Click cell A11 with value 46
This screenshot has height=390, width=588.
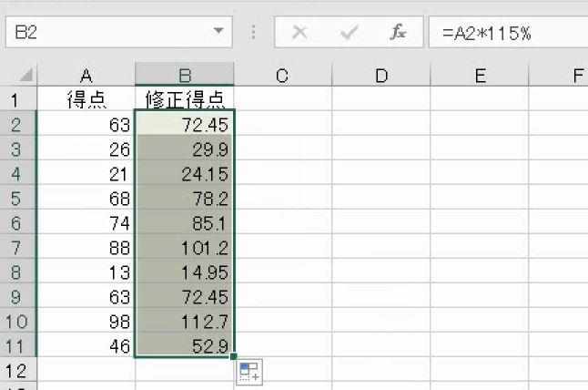point(86,344)
